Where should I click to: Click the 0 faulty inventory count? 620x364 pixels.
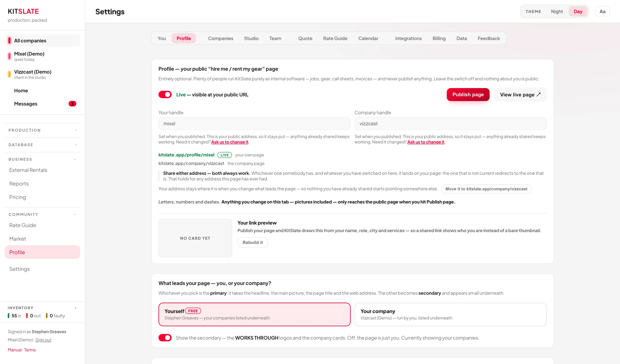coord(55,316)
